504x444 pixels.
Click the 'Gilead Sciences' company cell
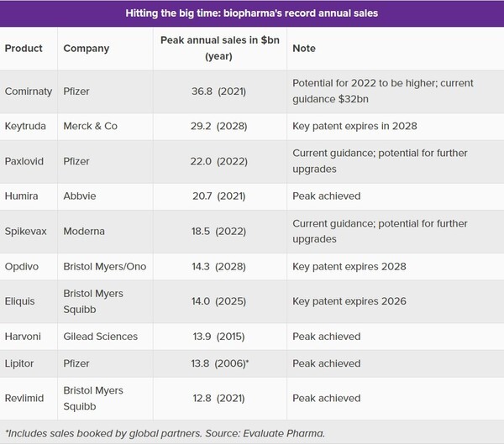[x=100, y=337]
